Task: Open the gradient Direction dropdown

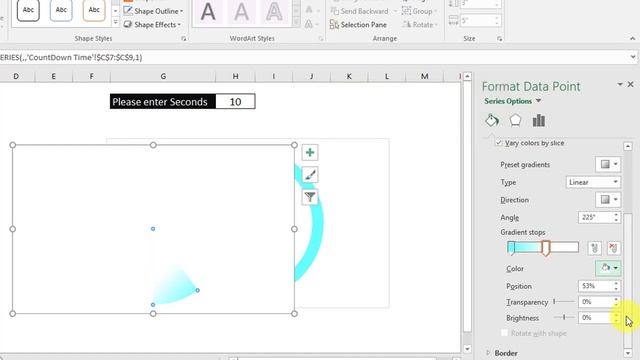Action: (608, 200)
